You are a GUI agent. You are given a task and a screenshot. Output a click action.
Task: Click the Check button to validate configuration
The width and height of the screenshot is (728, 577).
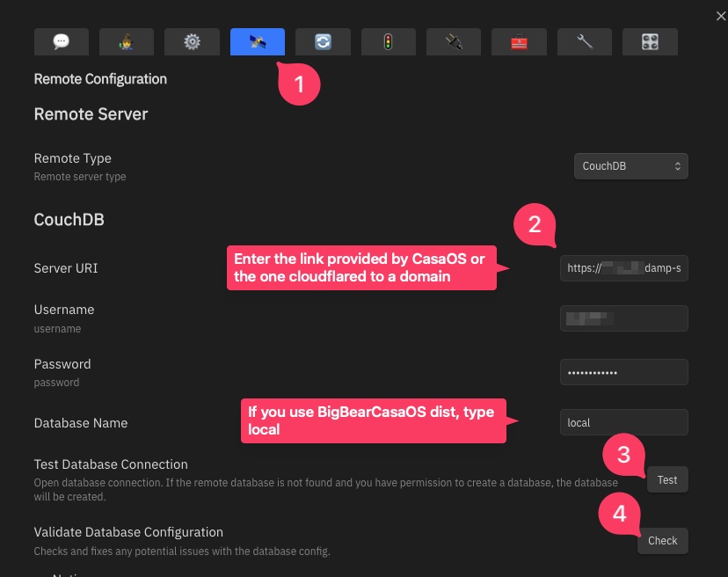[x=663, y=541]
